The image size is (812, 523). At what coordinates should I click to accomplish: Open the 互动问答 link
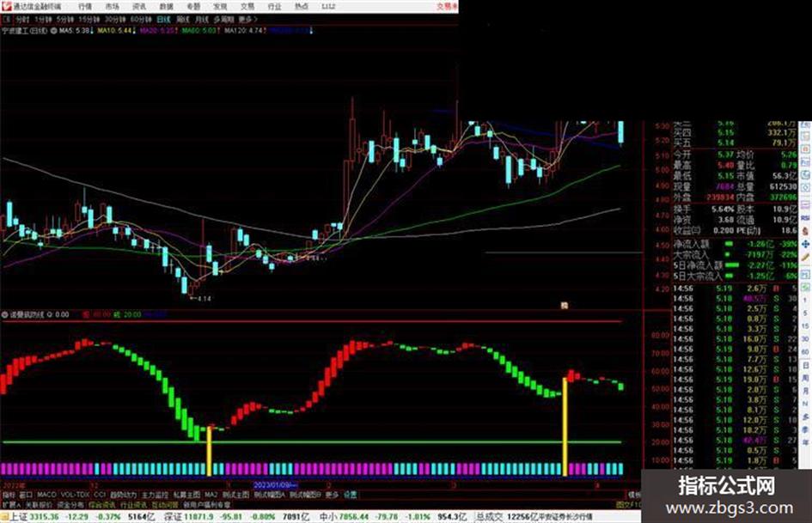click(x=165, y=504)
